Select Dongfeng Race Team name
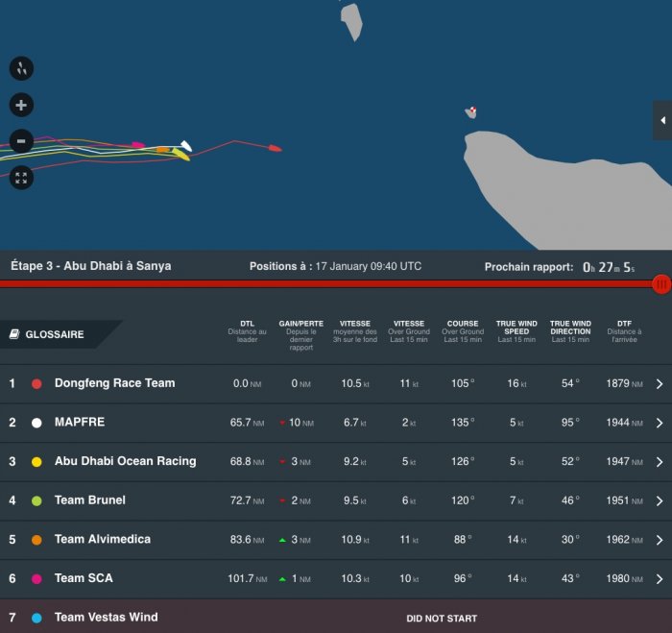672x633 pixels. [115, 383]
